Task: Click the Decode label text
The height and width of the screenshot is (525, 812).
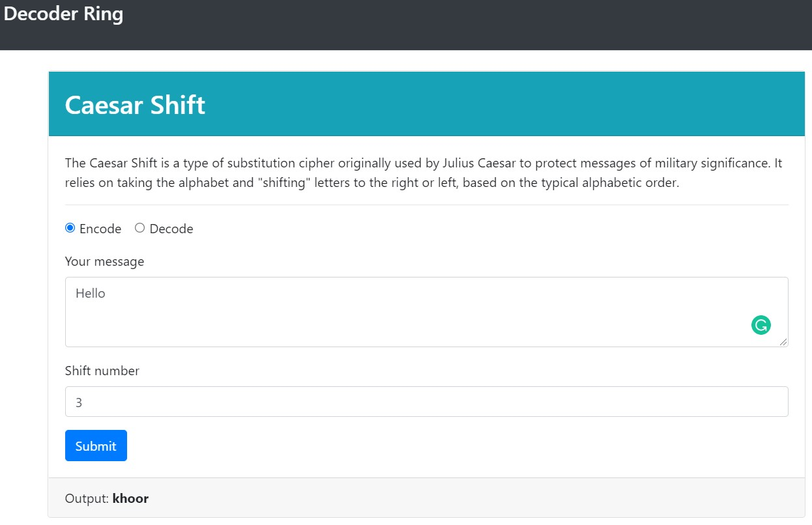Action: coord(171,229)
